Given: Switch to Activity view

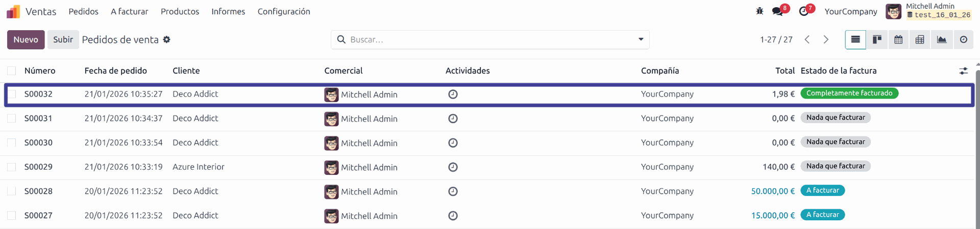Looking at the screenshot, I should (x=963, y=40).
